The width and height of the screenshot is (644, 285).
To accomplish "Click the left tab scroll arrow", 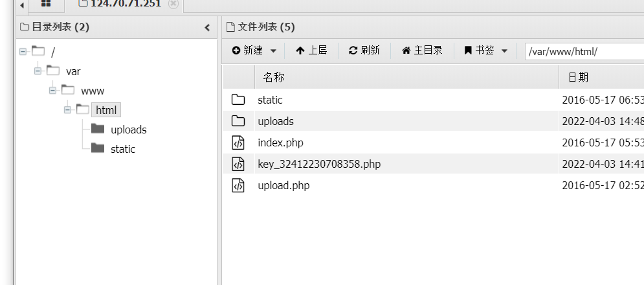I will [22, 5].
